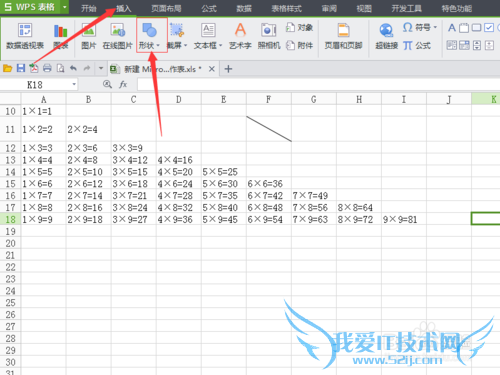This screenshot has height=375, width=500.
Task: Open the Name Box K18 dropdown arrow
Action: coord(74,84)
